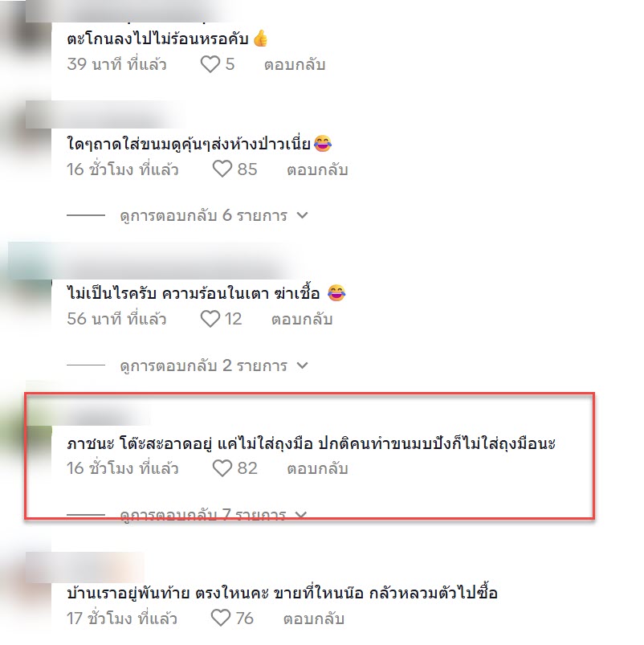Like the comment with 85 likes
The image size is (644, 645).
222,169
